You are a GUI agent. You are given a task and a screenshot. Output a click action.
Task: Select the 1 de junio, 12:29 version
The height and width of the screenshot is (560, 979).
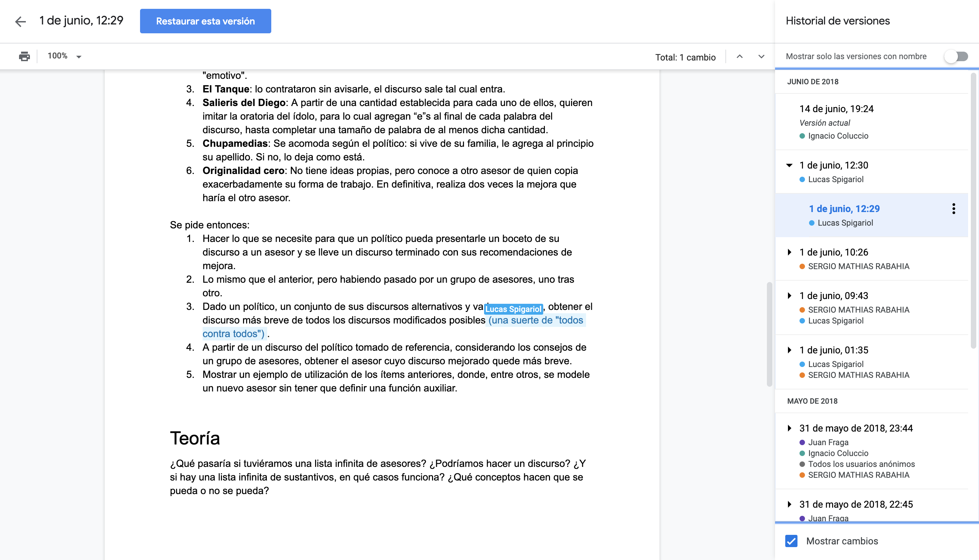click(x=844, y=209)
